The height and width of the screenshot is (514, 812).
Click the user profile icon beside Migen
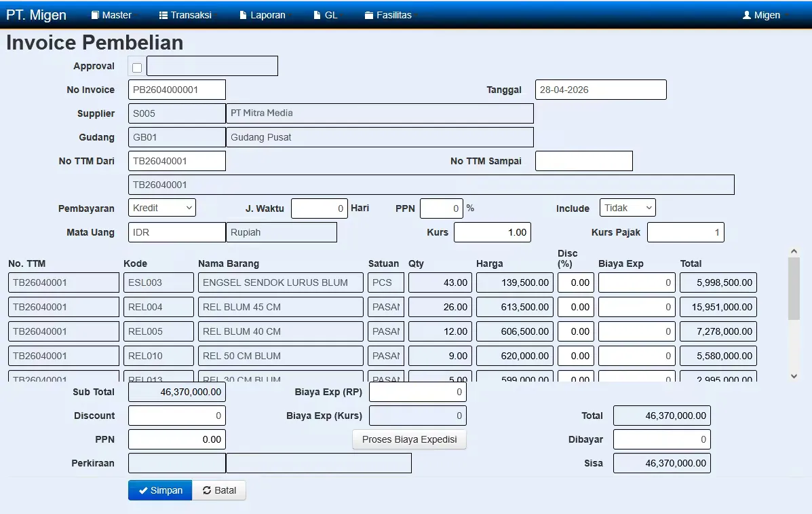[747, 15]
